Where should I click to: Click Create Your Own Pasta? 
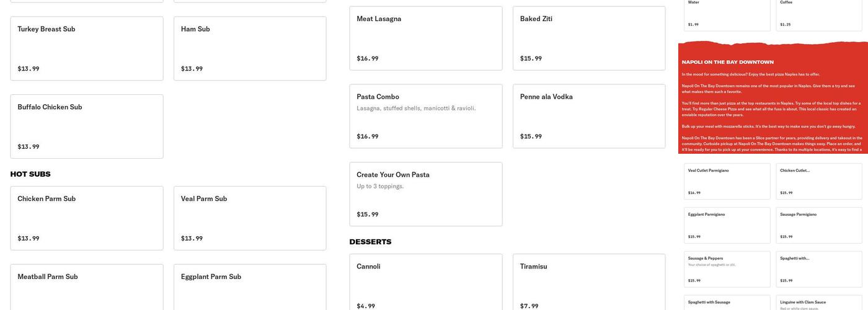pos(425,194)
